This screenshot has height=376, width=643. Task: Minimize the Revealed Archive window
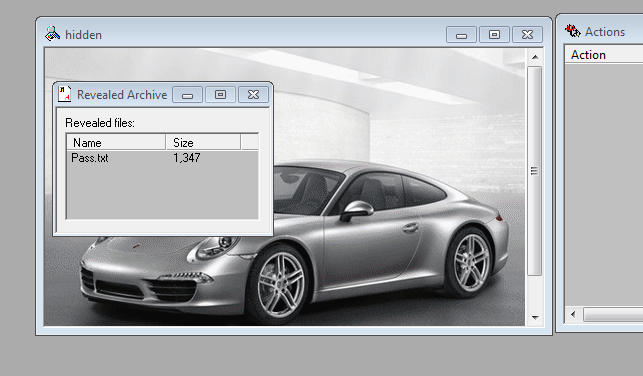[x=187, y=95]
